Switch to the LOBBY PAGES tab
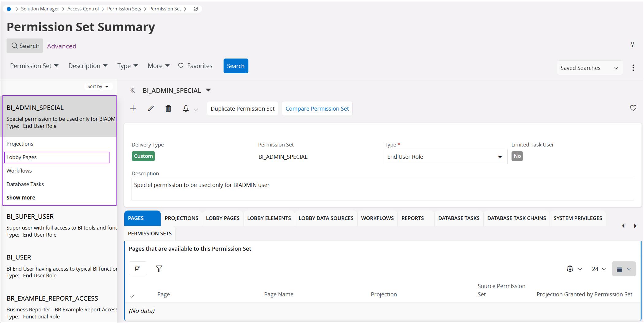This screenshot has width=644, height=323. pos(223,218)
